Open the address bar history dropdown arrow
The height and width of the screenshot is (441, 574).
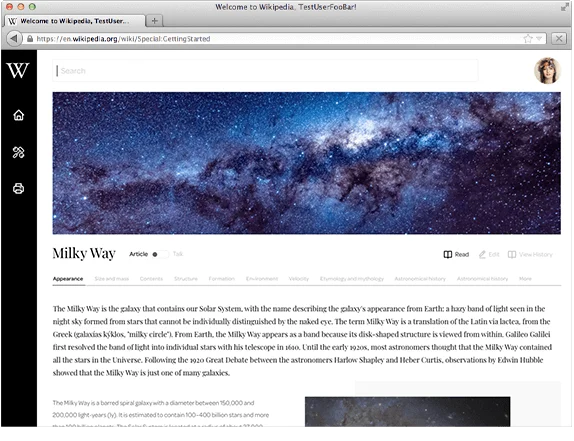pyautogui.click(x=539, y=38)
